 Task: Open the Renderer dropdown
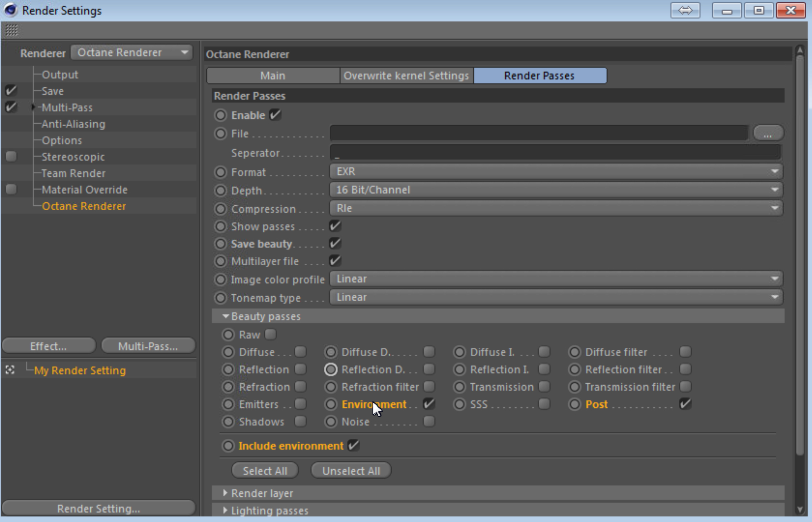point(132,53)
